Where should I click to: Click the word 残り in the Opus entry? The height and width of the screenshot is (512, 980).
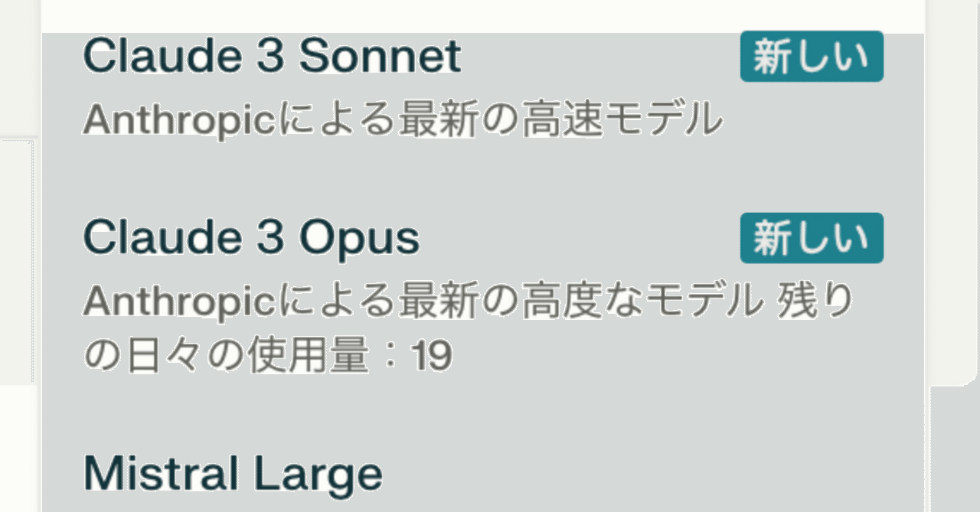tap(815, 302)
